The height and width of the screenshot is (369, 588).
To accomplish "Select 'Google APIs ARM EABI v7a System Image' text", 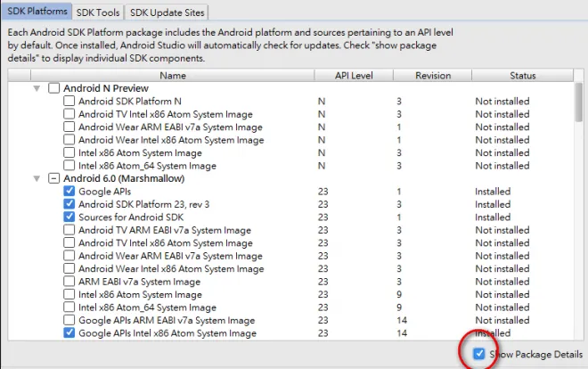I will click(x=167, y=320).
